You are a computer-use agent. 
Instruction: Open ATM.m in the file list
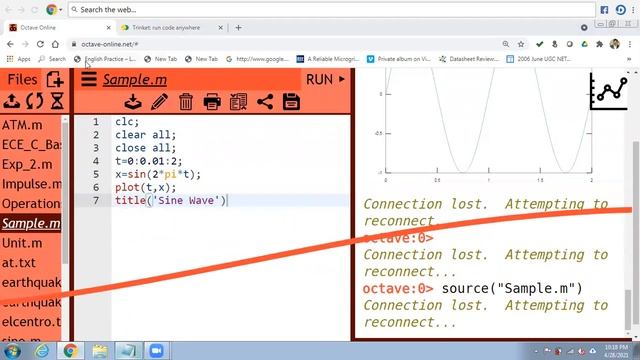[22, 125]
